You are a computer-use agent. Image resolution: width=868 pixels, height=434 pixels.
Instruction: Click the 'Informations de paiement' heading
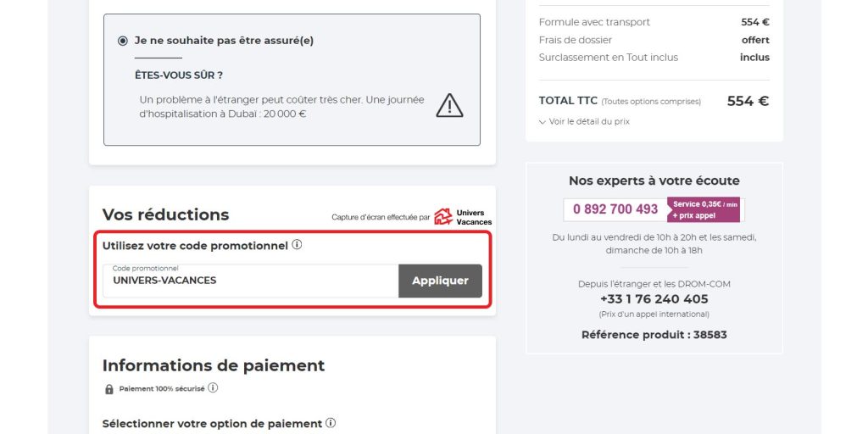[x=214, y=365]
